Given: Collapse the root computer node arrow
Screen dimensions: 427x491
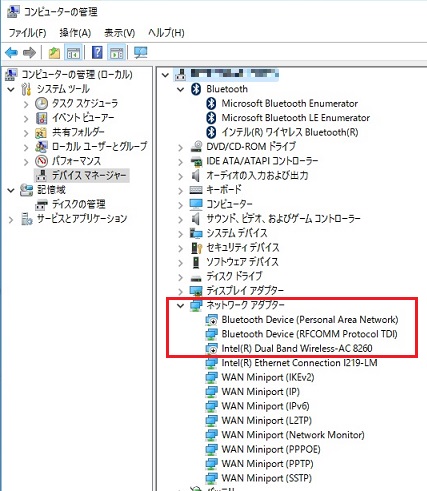Looking at the screenshot, I should [165, 75].
